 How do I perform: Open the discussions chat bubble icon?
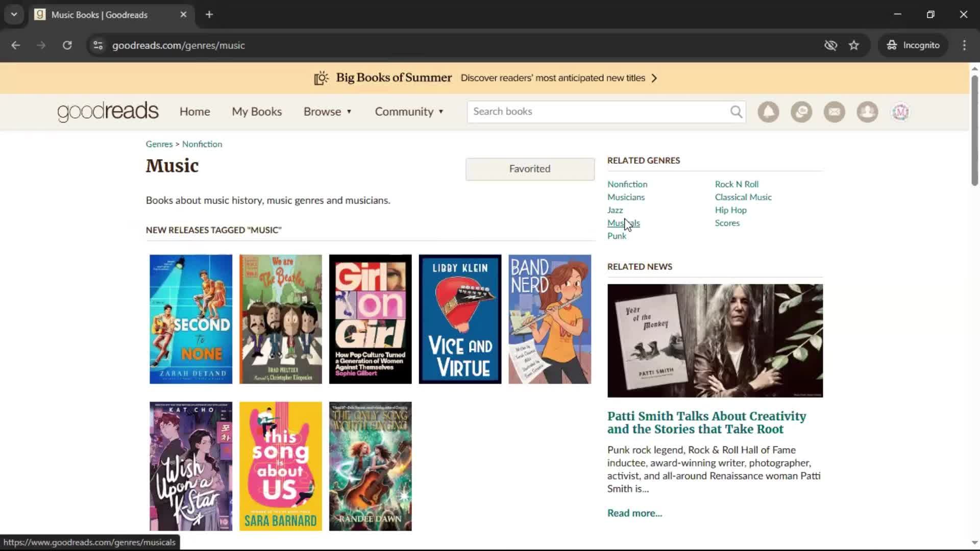pyautogui.click(x=801, y=112)
